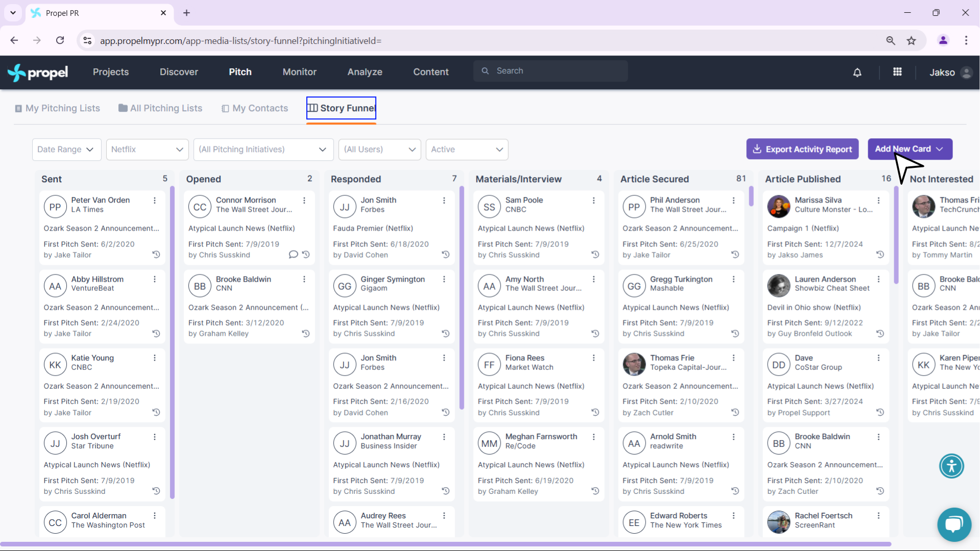The image size is (980, 551).
Task: View history on Peter Van Orden card
Action: click(x=156, y=255)
